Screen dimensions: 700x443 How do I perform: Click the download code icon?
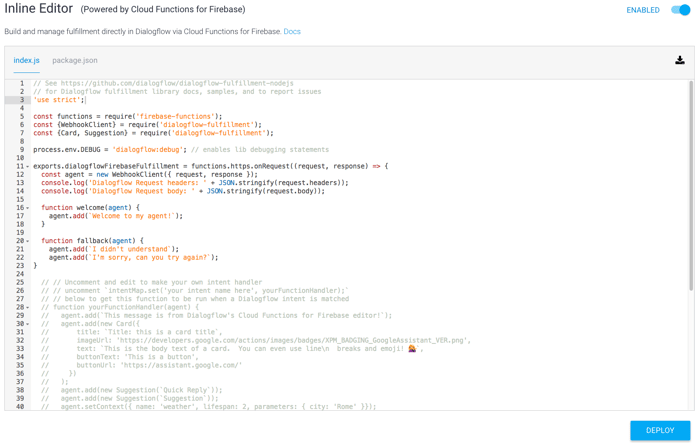click(x=680, y=61)
